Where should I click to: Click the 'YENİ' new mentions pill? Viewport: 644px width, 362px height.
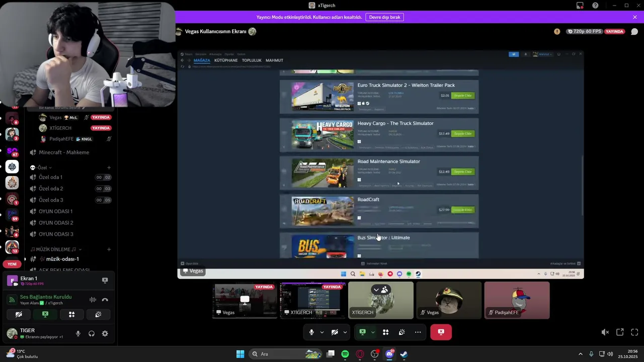pyautogui.click(x=12, y=264)
